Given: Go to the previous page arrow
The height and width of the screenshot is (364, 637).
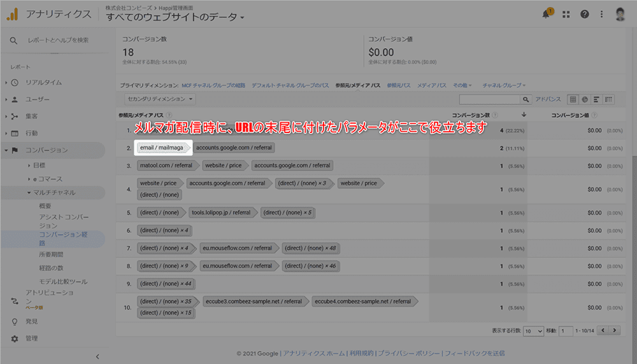Looking at the screenshot, I should (603, 330).
